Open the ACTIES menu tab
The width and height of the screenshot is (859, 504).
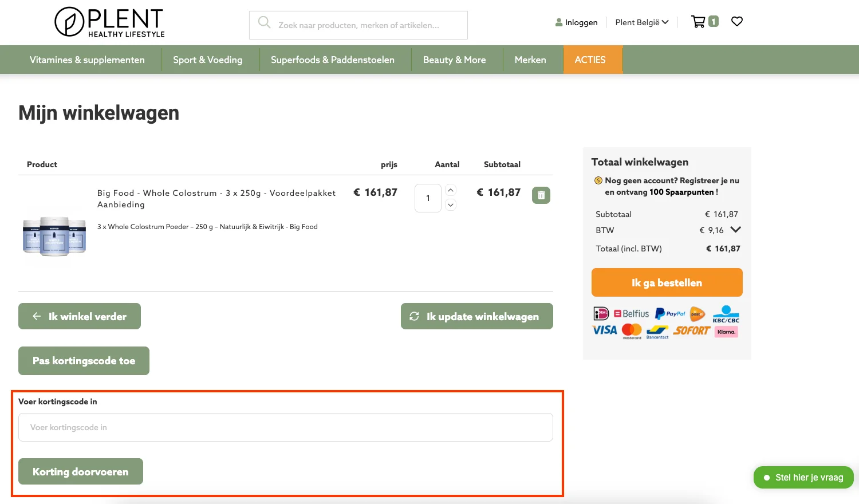point(590,60)
